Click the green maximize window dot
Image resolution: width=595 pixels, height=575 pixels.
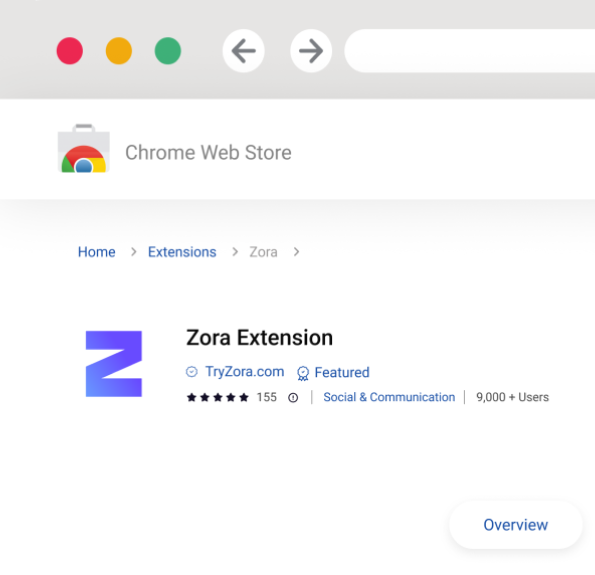(x=168, y=51)
